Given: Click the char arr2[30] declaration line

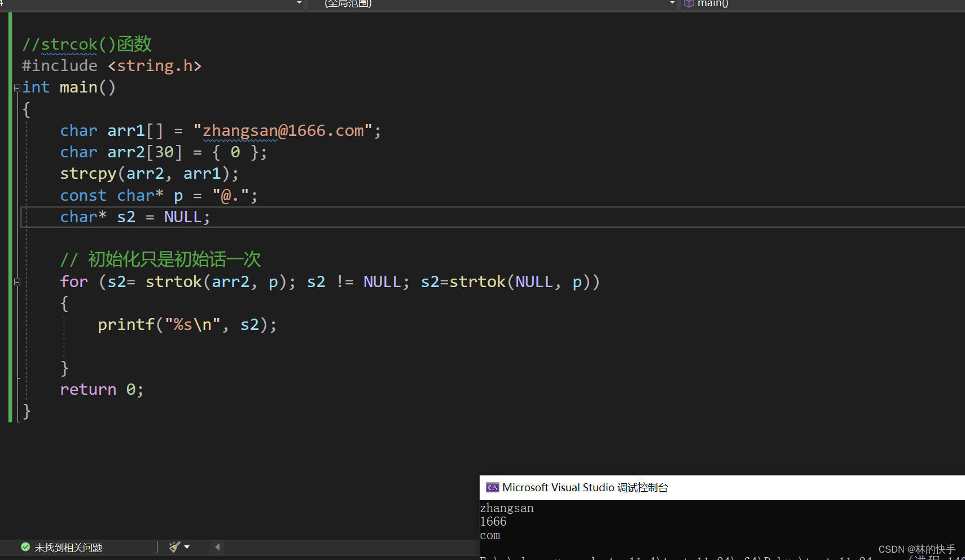Looking at the screenshot, I should coord(164,152).
